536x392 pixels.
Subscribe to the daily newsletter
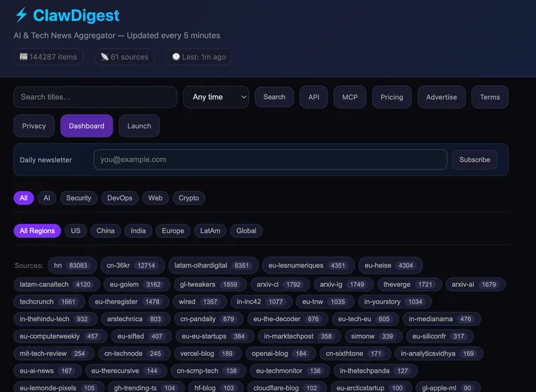pos(474,159)
